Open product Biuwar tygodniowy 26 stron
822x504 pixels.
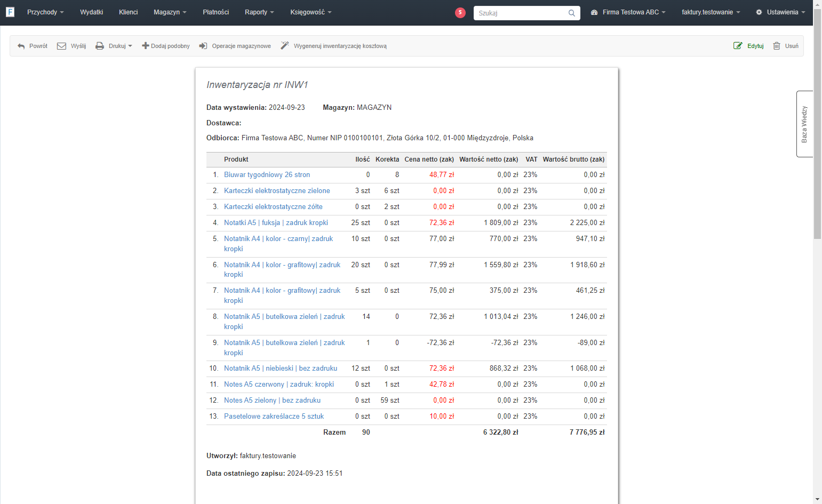tap(267, 174)
